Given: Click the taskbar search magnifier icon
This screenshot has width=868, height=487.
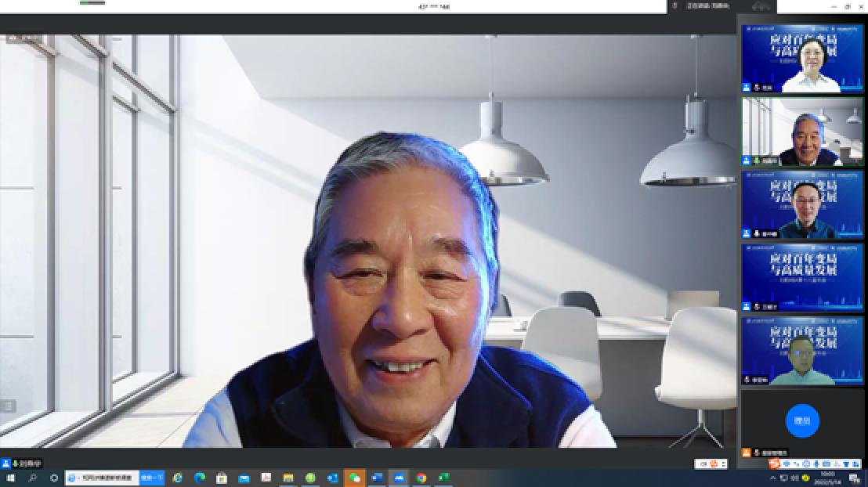Looking at the screenshot, I should click(33, 478).
